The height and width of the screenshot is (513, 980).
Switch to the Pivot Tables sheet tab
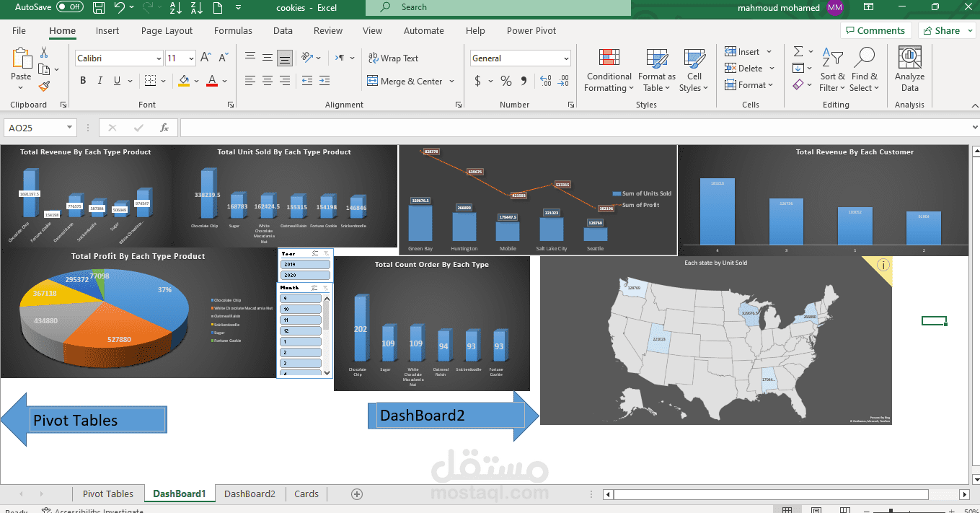[x=108, y=494]
